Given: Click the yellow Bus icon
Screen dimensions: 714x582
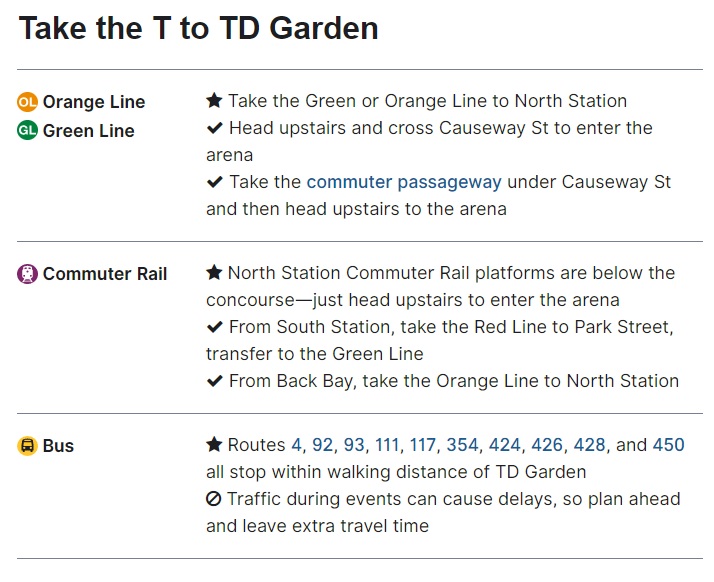Looking at the screenshot, I should pos(28,446).
